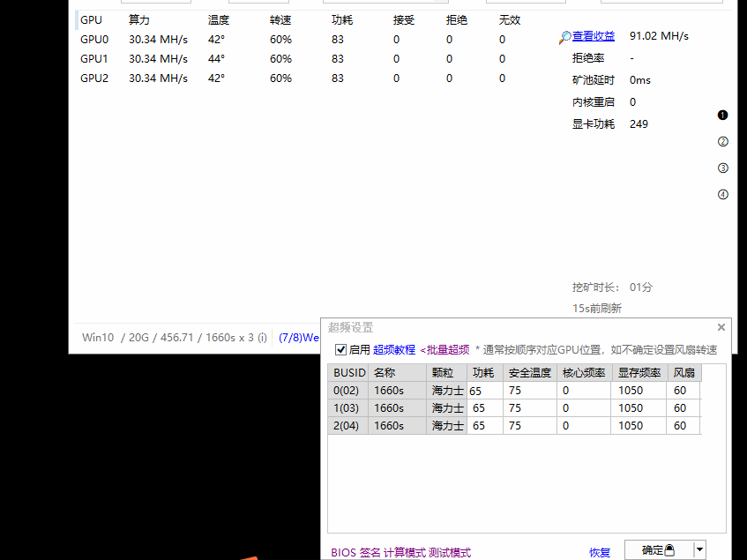747x560 pixels.
Task: Select 显存频率 1050 in row 1(03)
Action: point(639,408)
